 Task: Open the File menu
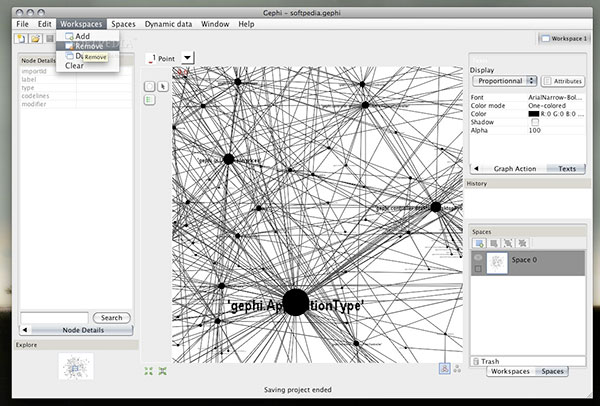click(x=23, y=24)
